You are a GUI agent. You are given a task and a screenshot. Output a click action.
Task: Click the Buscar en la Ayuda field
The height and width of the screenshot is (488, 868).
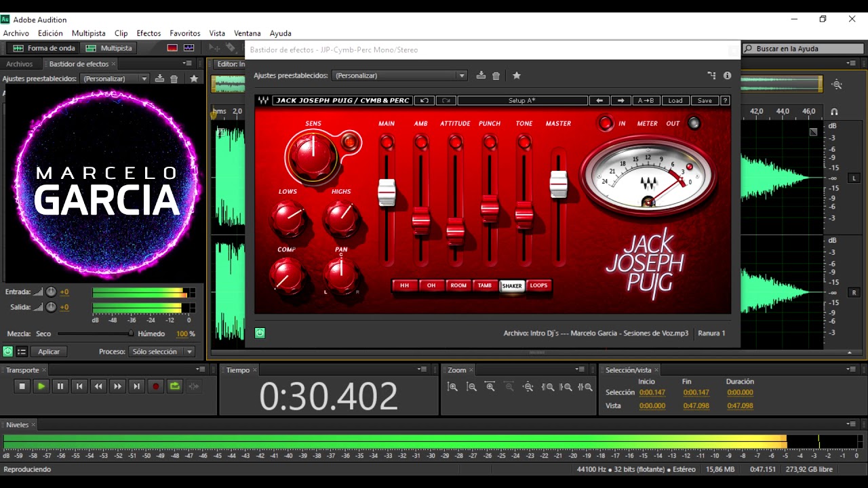pyautogui.click(x=804, y=49)
